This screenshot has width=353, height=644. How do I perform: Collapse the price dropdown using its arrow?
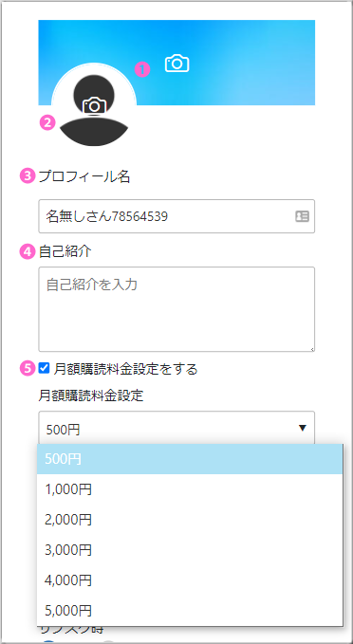click(x=303, y=429)
